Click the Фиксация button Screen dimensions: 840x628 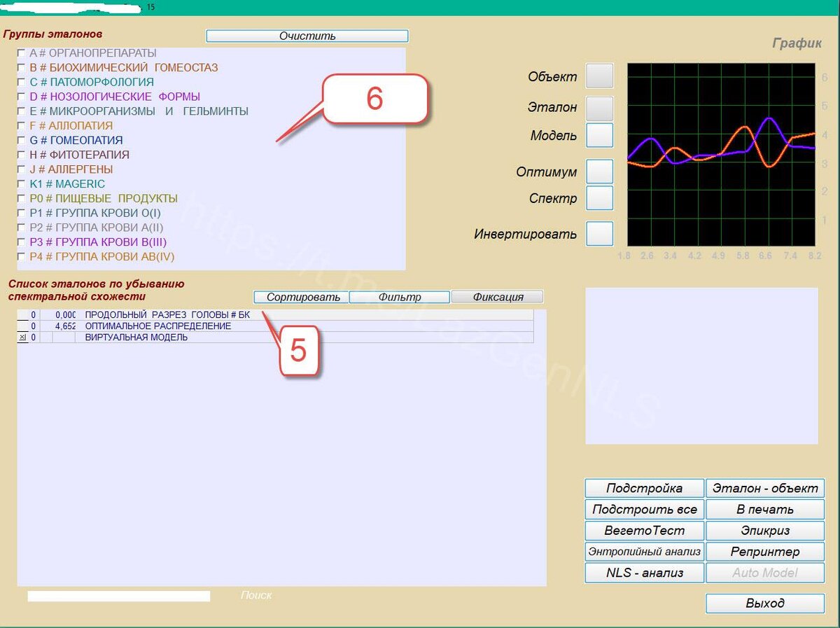(x=498, y=297)
